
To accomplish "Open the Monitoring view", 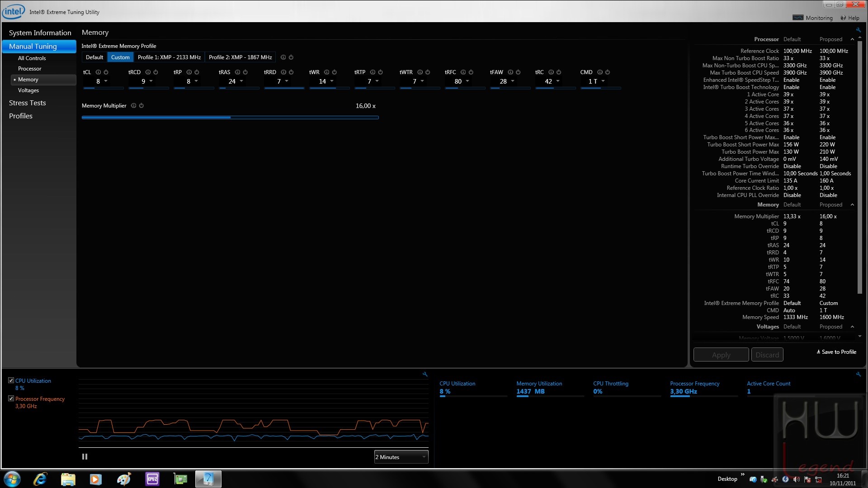I will [x=813, y=18].
